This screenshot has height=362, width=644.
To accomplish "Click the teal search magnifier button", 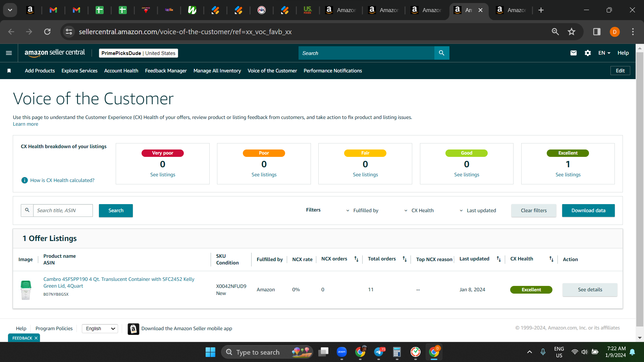I will pos(442,53).
